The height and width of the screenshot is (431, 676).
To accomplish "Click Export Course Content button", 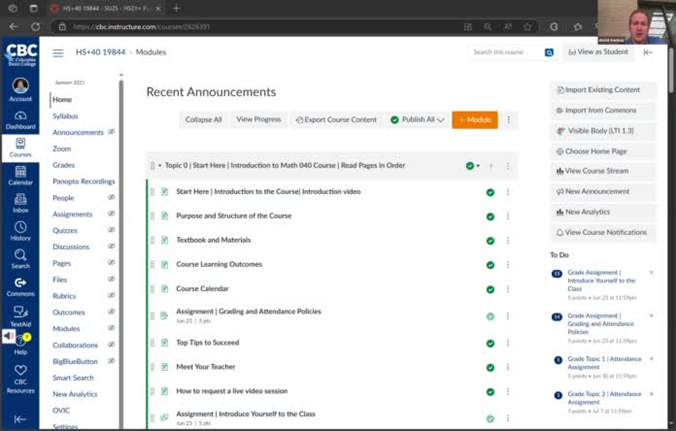I will pyautogui.click(x=336, y=120).
